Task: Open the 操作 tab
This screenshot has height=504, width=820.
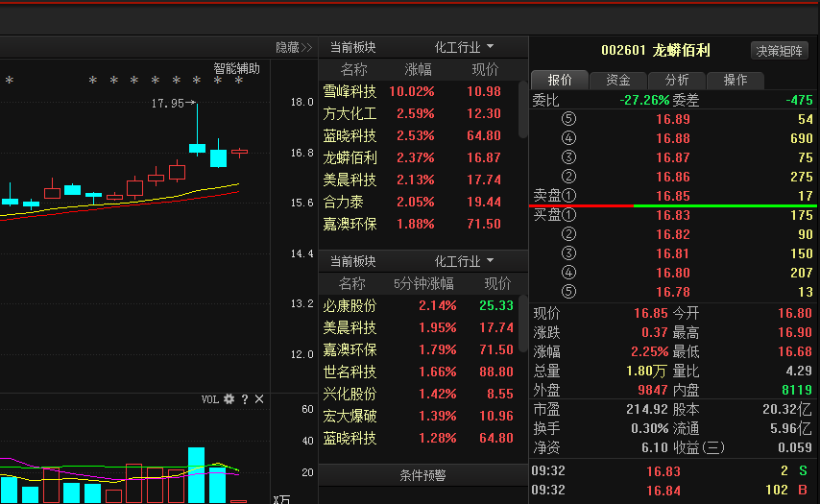Action: tap(736, 81)
